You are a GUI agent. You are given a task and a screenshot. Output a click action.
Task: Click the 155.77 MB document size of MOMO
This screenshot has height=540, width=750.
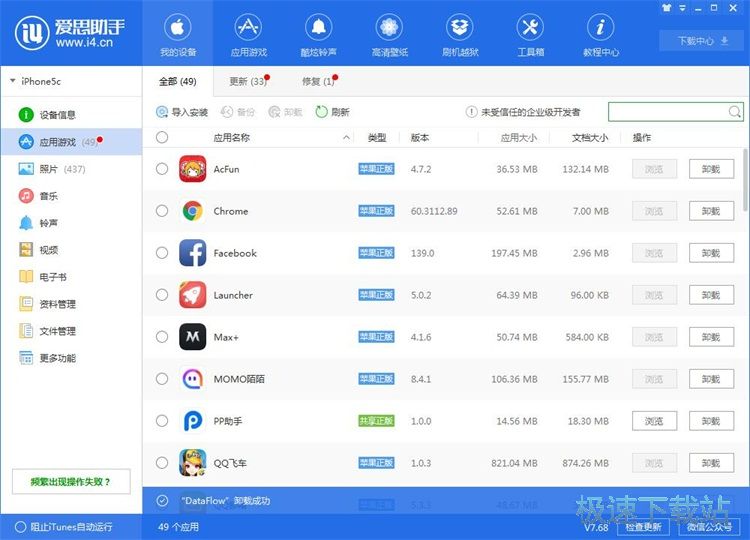coord(585,379)
